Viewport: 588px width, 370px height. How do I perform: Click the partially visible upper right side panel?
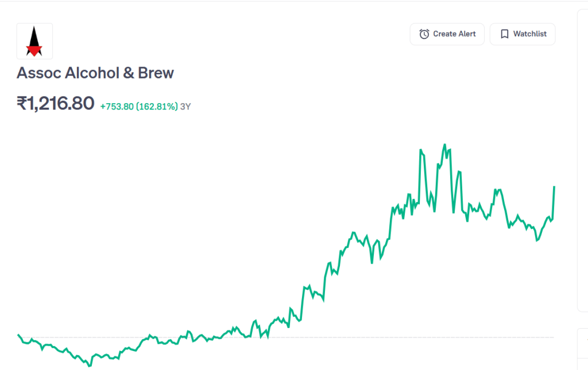tap(582, 161)
